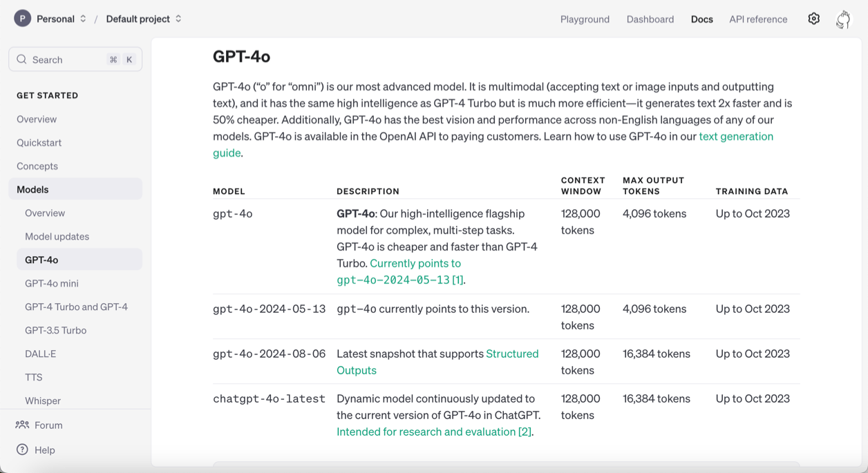Expand the Default project switcher
The image size is (868, 473).
click(178, 19)
